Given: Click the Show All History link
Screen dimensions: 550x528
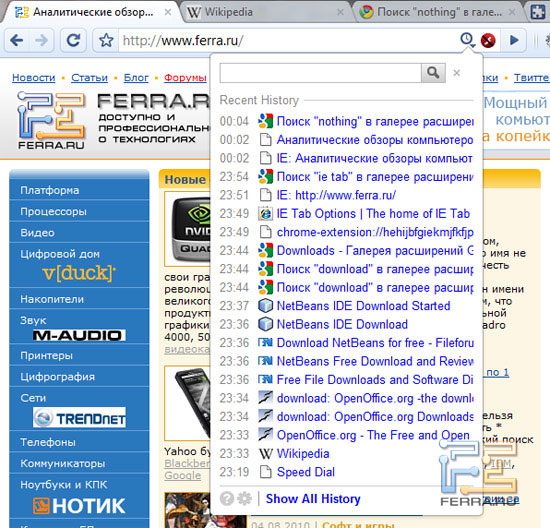Looking at the screenshot, I should click(313, 499).
